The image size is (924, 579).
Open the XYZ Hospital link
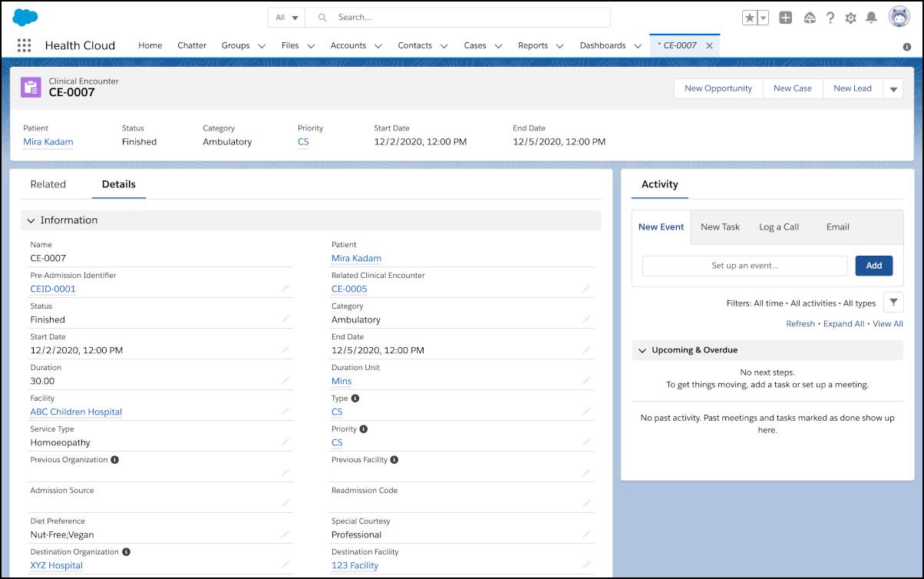pyautogui.click(x=56, y=565)
